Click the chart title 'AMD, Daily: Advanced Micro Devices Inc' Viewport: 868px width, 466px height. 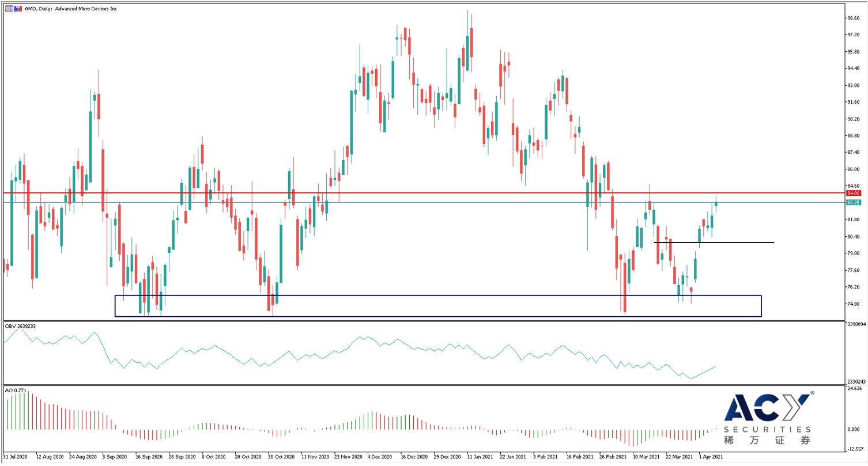click(71, 9)
